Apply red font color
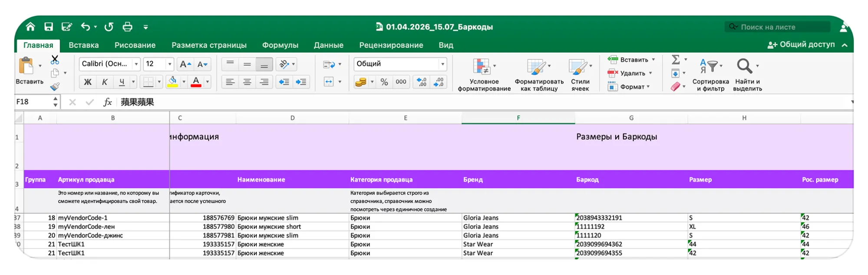This screenshot has width=868, height=275. (196, 82)
